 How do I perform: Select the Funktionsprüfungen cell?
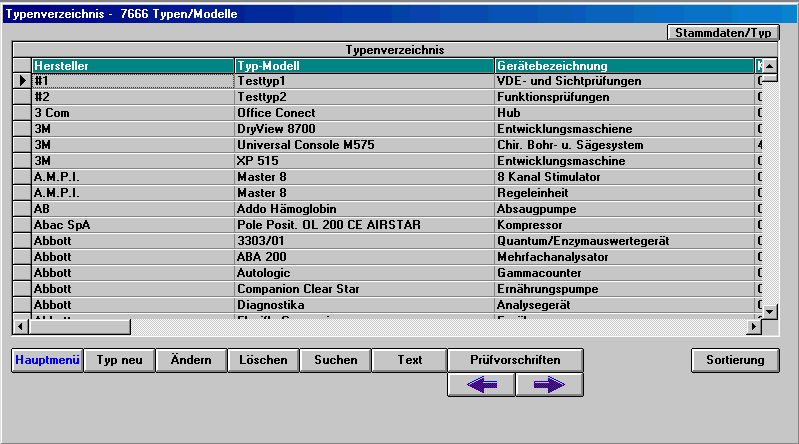(624, 97)
